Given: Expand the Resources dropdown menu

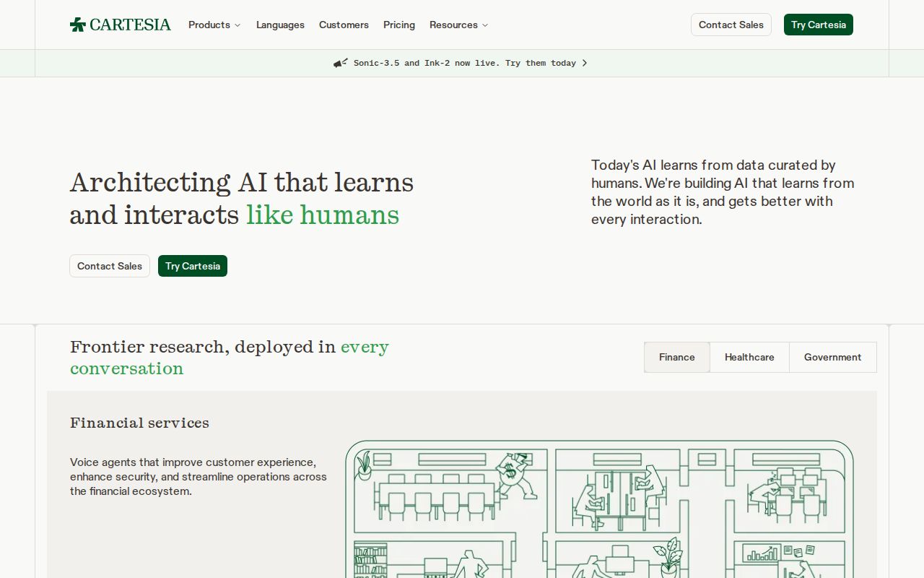Looking at the screenshot, I should click(x=458, y=25).
